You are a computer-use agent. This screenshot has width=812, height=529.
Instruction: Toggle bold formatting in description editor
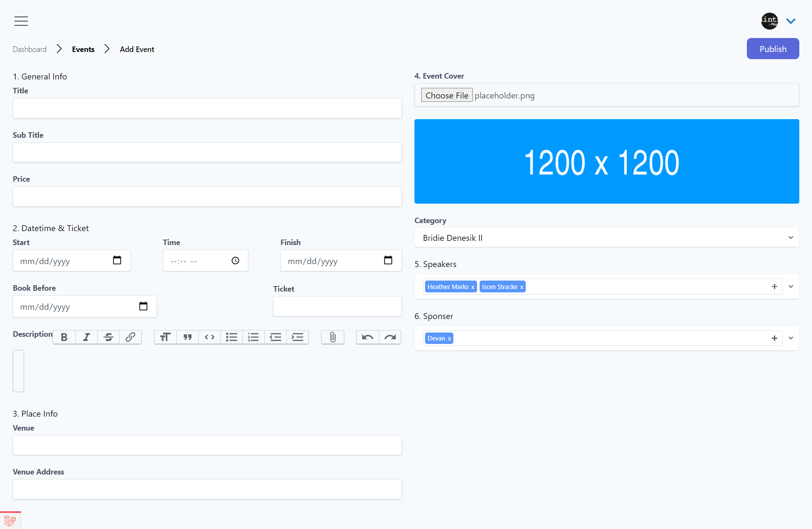[x=64, y=337]
